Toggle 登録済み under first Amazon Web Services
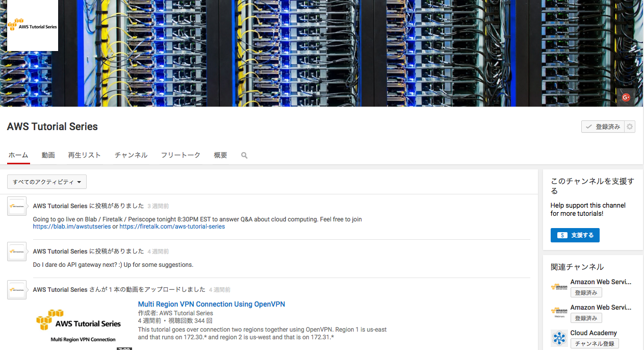 [x=586, y=293]
